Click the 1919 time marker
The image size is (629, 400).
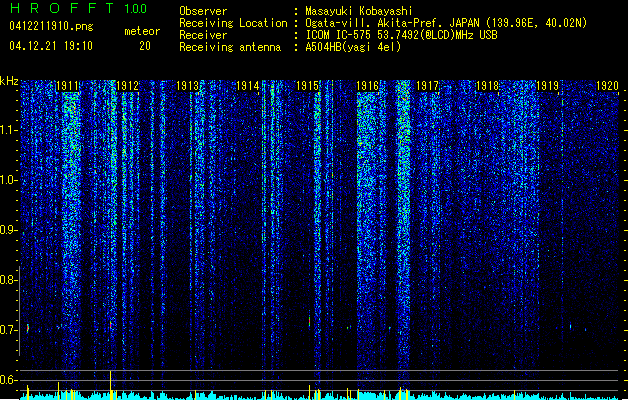point(548,86)
